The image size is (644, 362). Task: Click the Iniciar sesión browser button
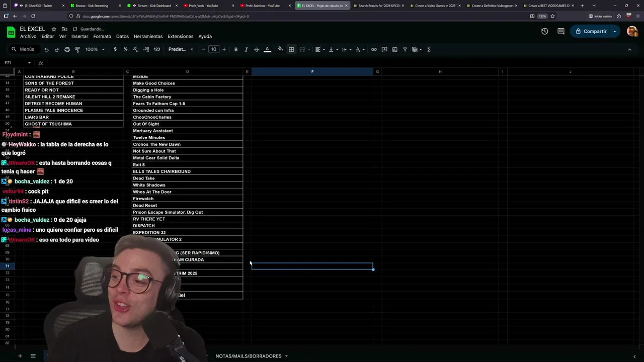[x=600, y=16]
